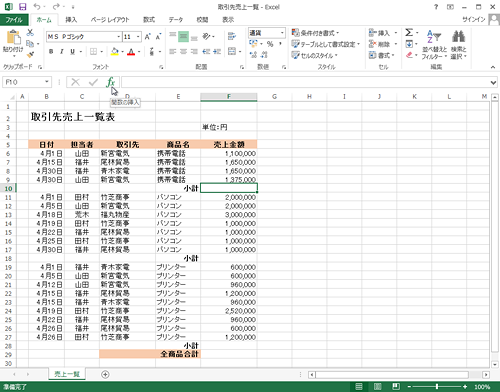The width and height of the screenshot is (500, 392).
Task: Click the Wrap Text icon
Action: (x=232, y=36)
